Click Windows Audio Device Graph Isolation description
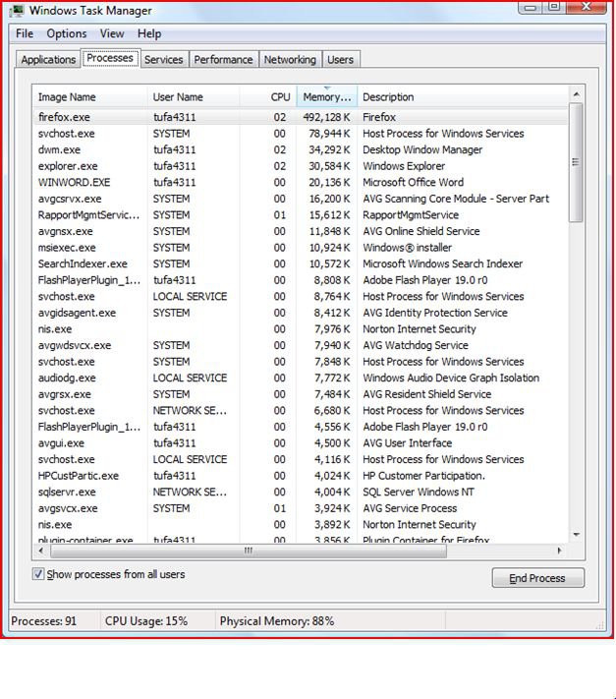Image resolution: width=616 pixels, height=699 pixels. pos(451,379)
